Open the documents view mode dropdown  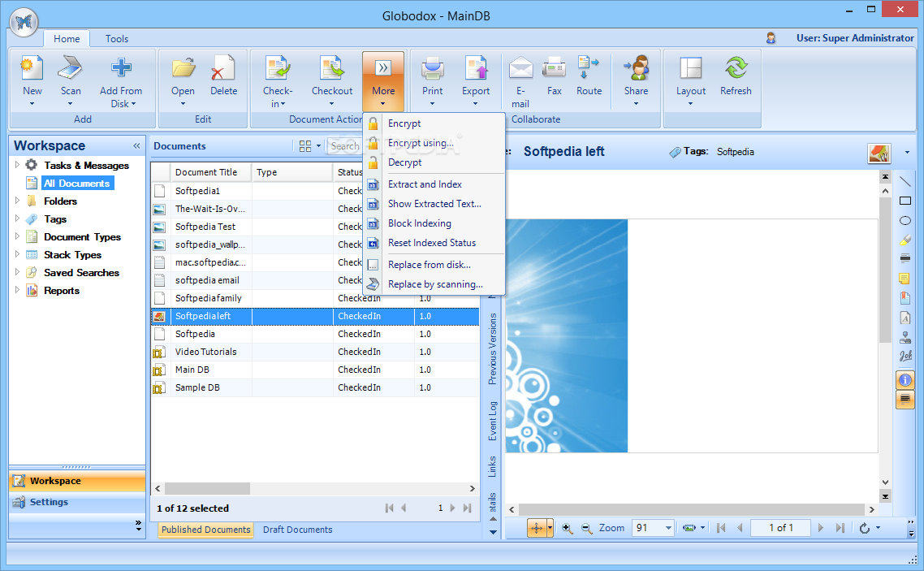click(318, 146)
